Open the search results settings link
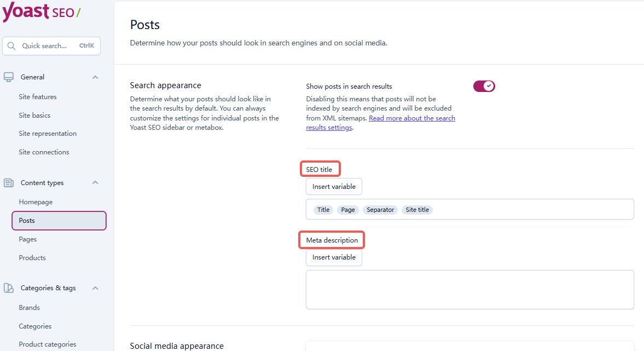Screen dimensions: 644x351 (x=412, y=118)
